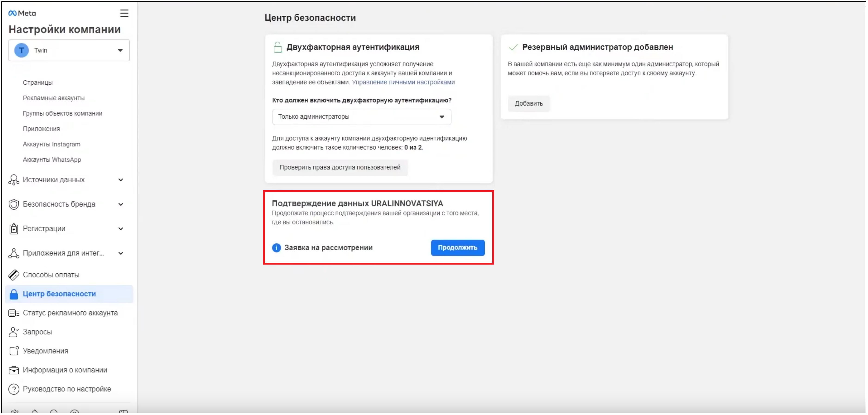Expand the Безопасность бренда chevron
Screen dimensions: 868x415
tap(121, 204)
